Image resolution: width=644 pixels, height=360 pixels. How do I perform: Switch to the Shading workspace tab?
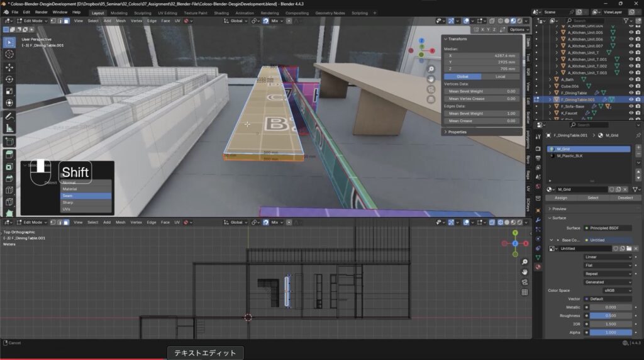[x=221, y=13]
